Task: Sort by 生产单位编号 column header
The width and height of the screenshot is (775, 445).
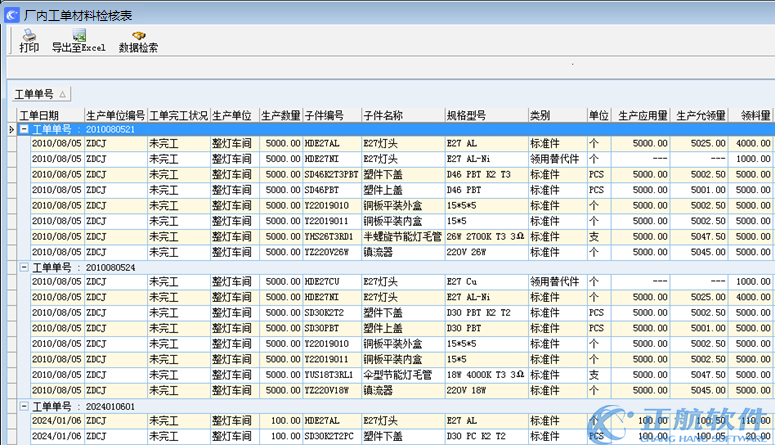Action: [x=116, y=116]
